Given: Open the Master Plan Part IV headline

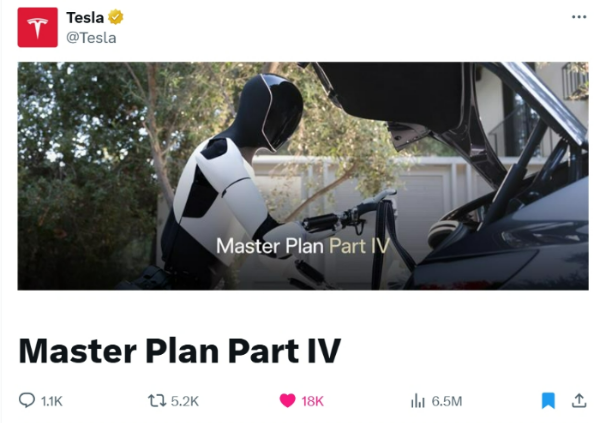Looking at the screenshot, I should pyautogui.click(x=179, y=351).
